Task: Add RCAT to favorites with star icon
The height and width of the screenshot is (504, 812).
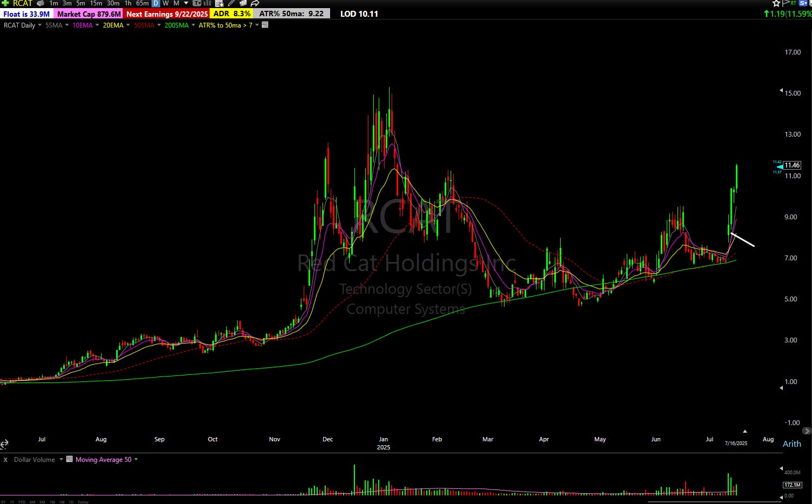Action: [x=776, y=3]
